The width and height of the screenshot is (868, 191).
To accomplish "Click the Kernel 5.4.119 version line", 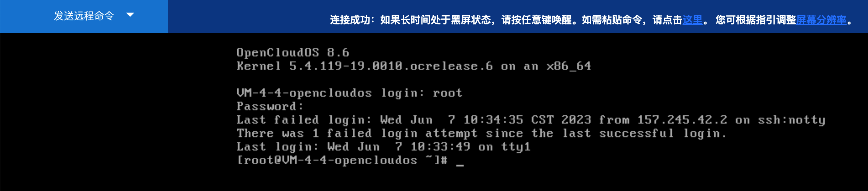I will click(x=414, y=66).
